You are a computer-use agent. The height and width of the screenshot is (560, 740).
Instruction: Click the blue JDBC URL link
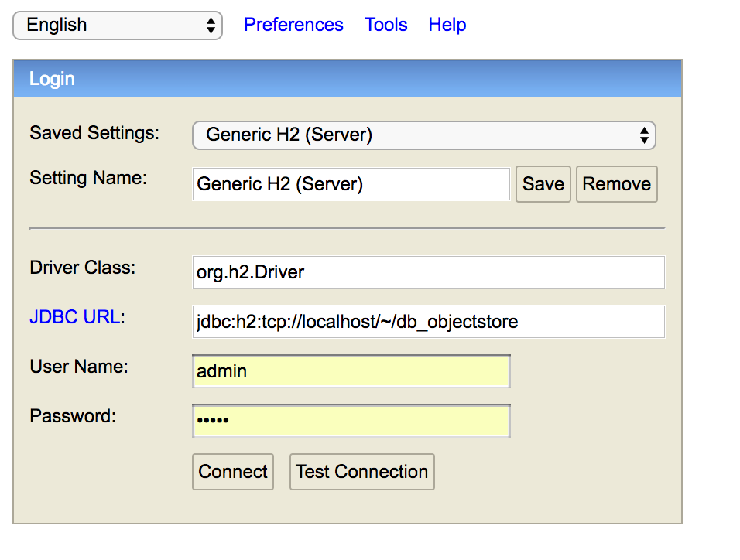coord(74,317)
